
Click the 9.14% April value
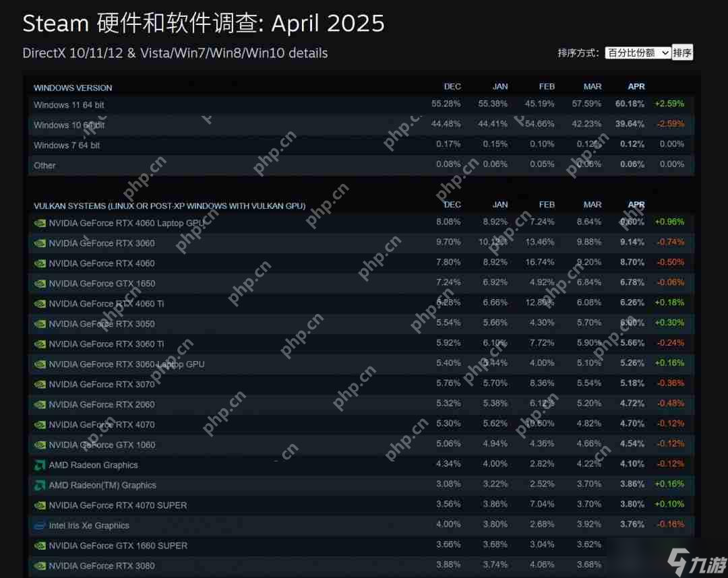click(632, 242)
